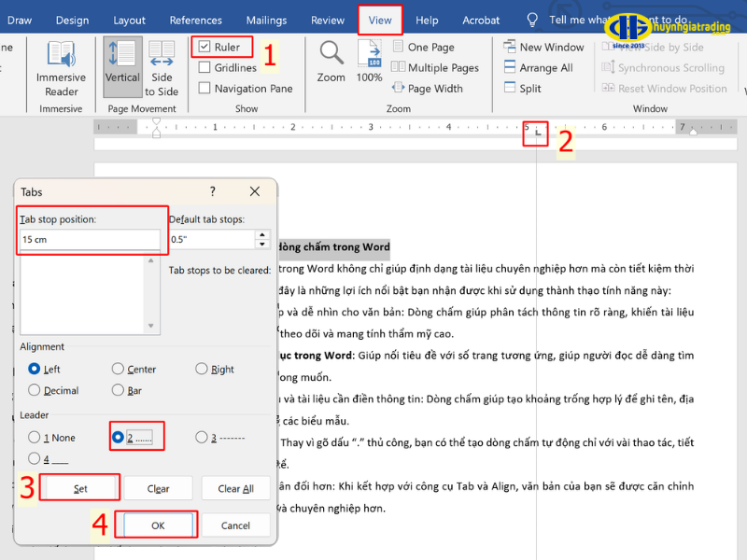Open the Acrobat ribbon tab
This screenshot has height=560, width=747.
(481, 20)
